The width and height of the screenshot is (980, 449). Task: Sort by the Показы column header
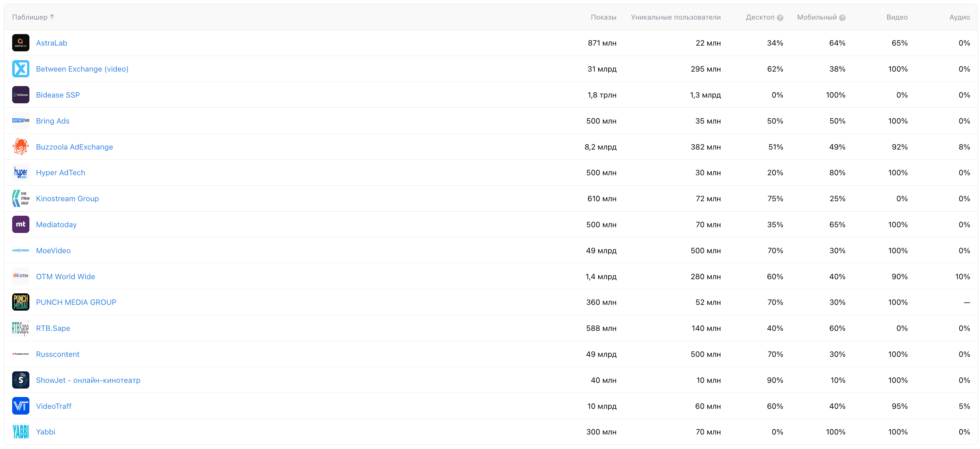603,17
